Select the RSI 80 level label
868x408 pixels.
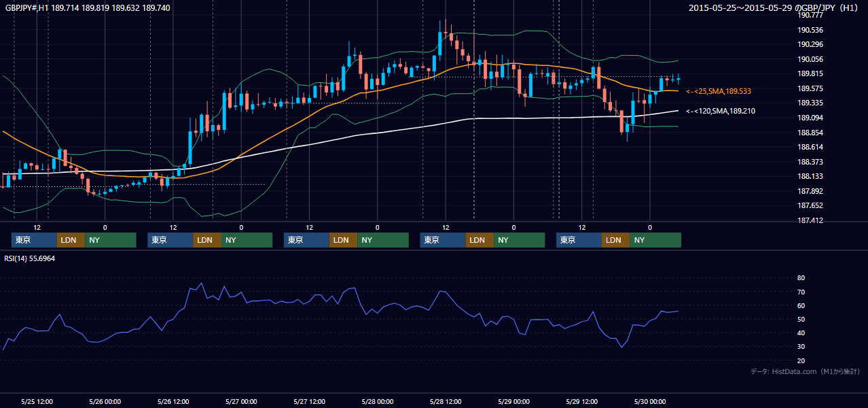(801, 278)
